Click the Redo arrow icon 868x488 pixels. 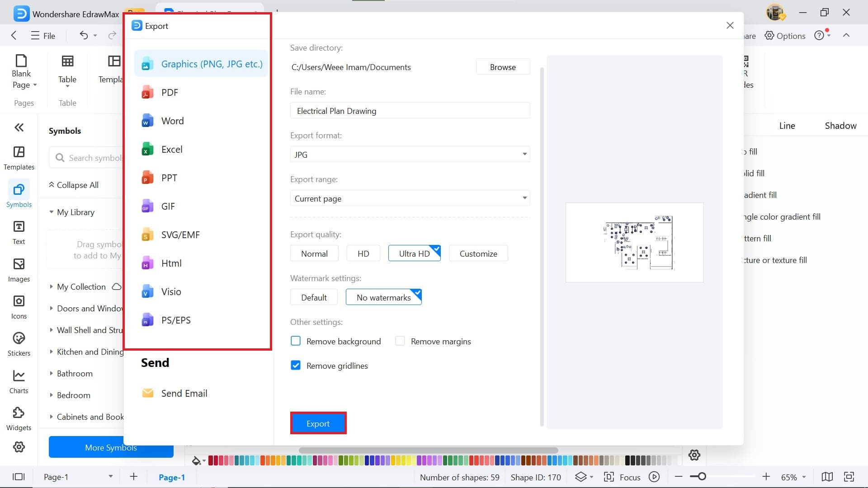click(x=112, y=35)
